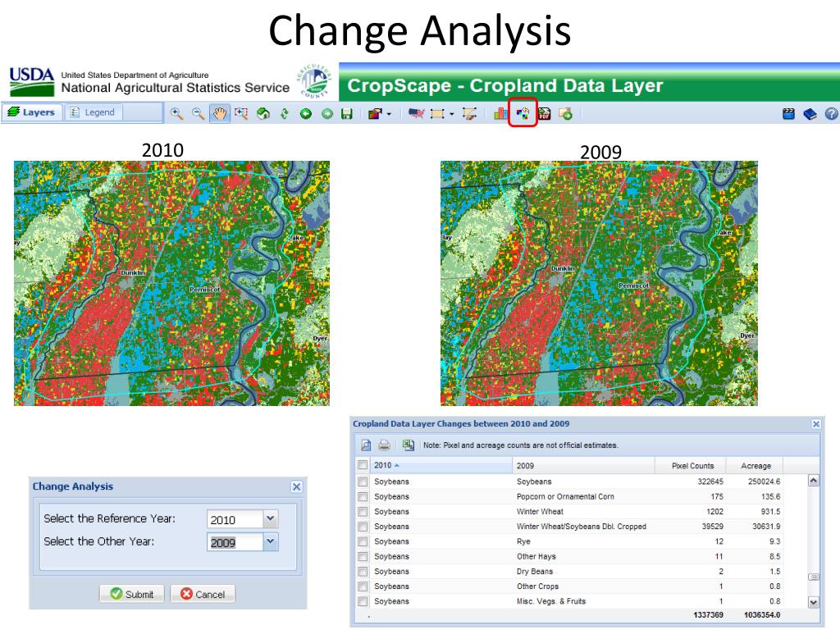Screen dimensions: 840x630
Task: Check the Other Crops row checkbox
Action: [363, 587]
